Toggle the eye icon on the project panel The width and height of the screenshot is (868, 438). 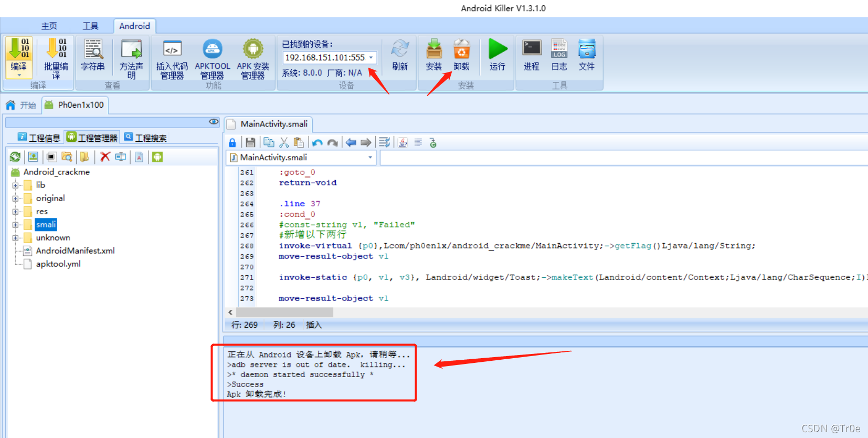pos(214,121)
